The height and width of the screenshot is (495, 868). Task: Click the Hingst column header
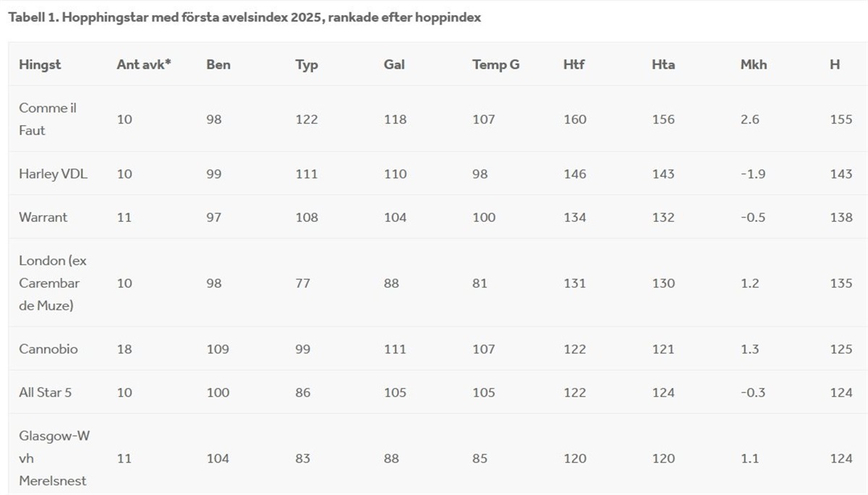coord(40,64)
